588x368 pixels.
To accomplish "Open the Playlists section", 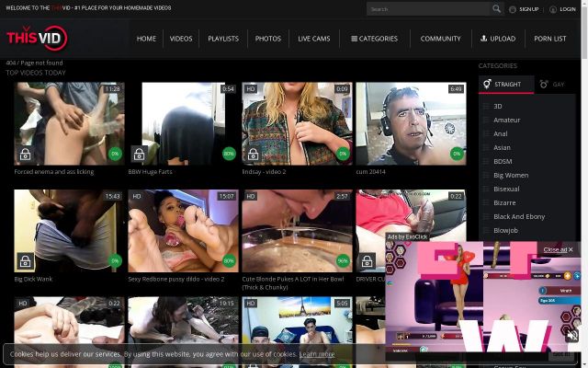I will coord(223,39).
